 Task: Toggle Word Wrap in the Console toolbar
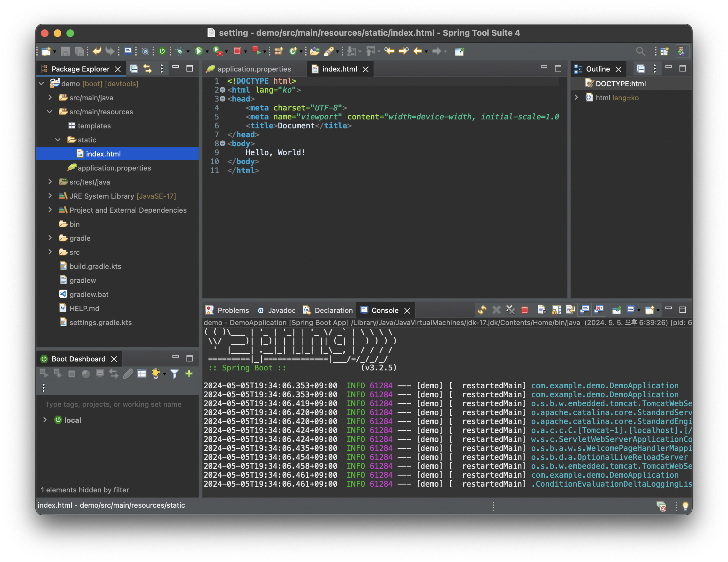coord(570,310)
